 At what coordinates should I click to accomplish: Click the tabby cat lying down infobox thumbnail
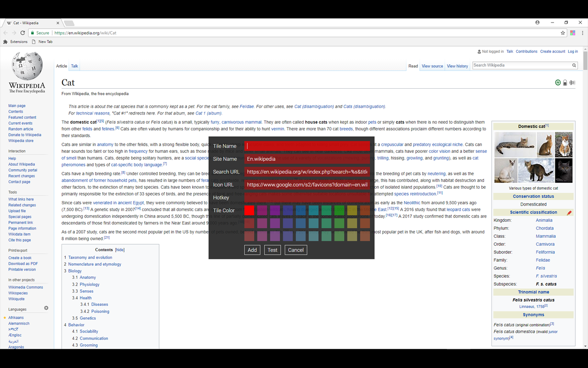(515, 144)
